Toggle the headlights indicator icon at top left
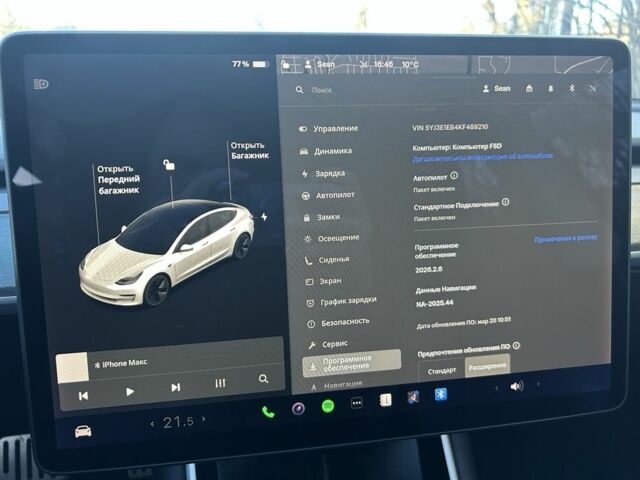Viewport: 640px width, 480px height. point(41,84)
